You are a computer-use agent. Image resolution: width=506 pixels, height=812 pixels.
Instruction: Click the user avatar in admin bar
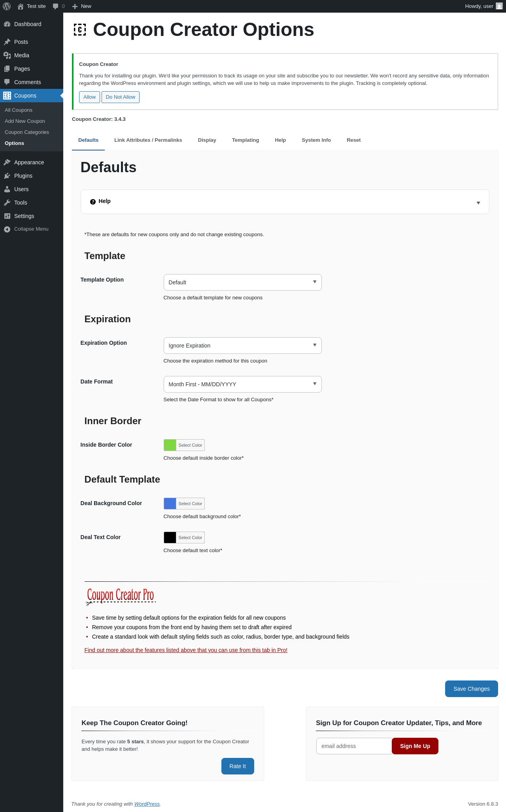(x=499, y=6)
